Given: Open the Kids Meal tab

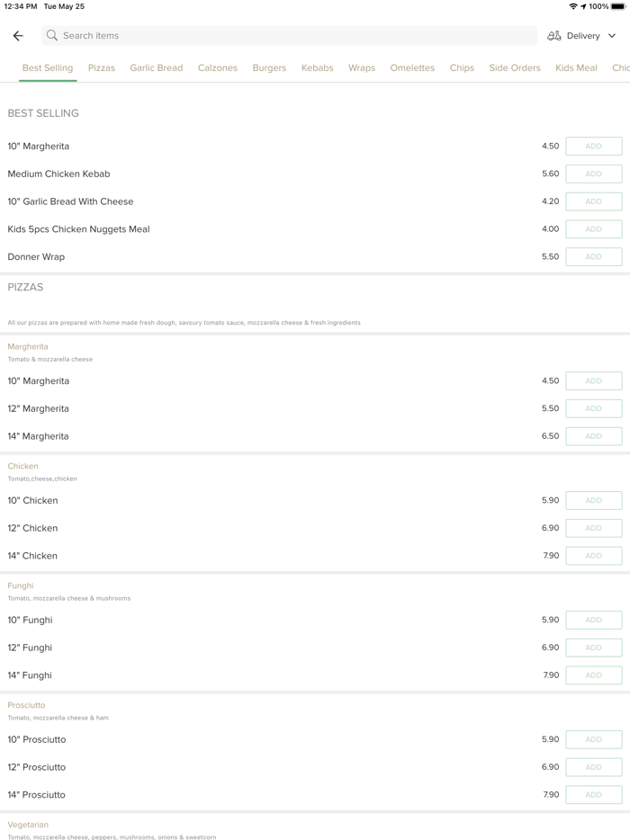Looking at the screenshot, I should pos(576,67).
